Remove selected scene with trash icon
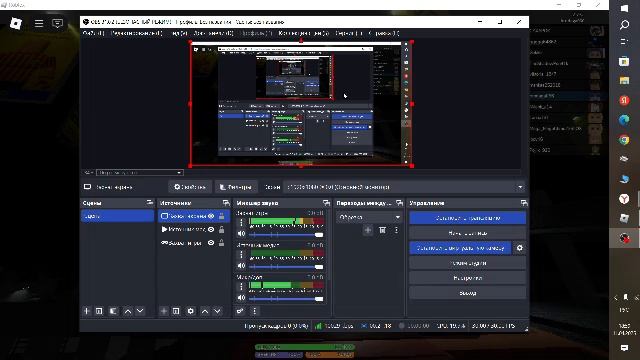The height and width of the screenshot is (360, 640). 99,311
